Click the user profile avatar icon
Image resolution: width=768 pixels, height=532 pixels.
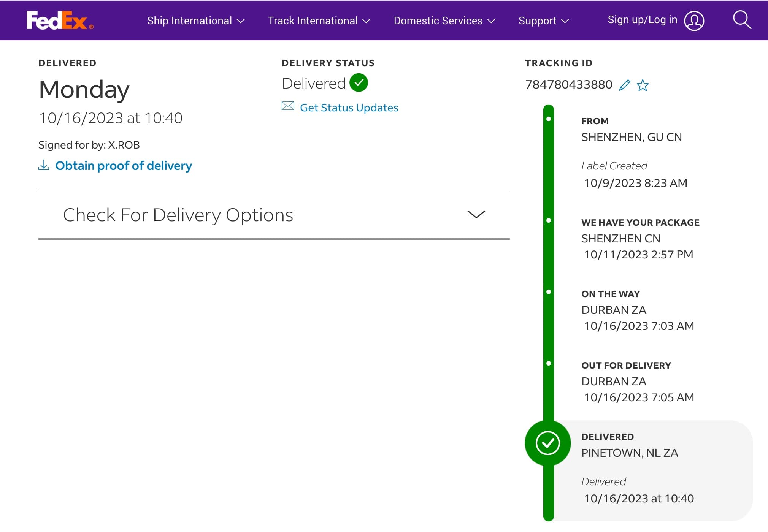coord(694,21)
